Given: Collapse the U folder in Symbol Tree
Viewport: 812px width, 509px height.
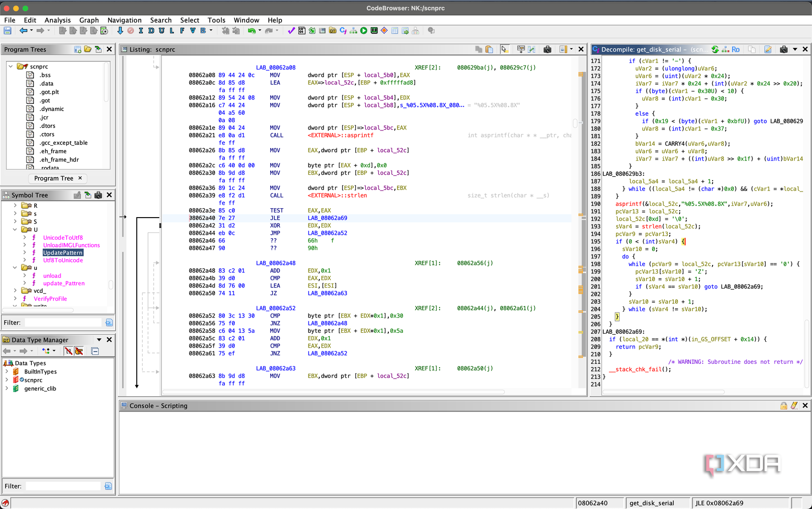Looking at the screenshot, I should coord(15,229).
